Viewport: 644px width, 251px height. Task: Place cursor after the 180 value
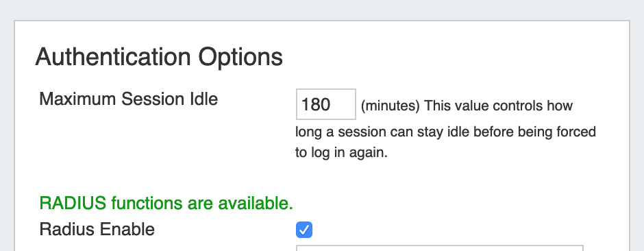[x=332, y=104]
